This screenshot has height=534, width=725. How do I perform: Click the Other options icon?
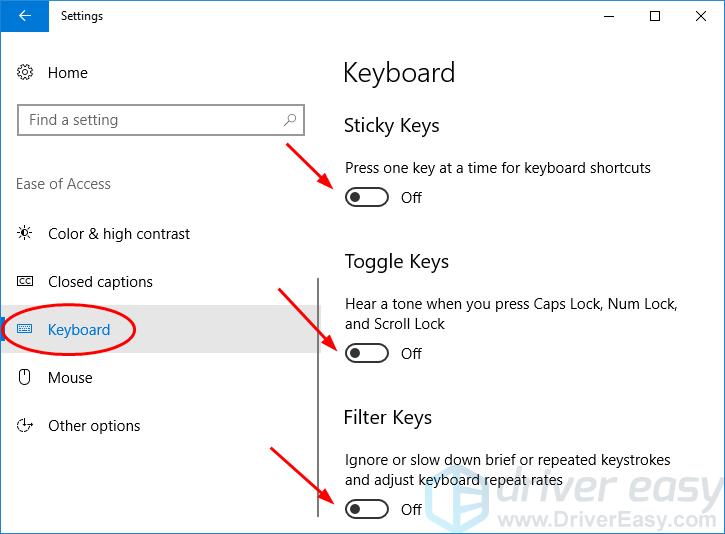pos(25,425)
